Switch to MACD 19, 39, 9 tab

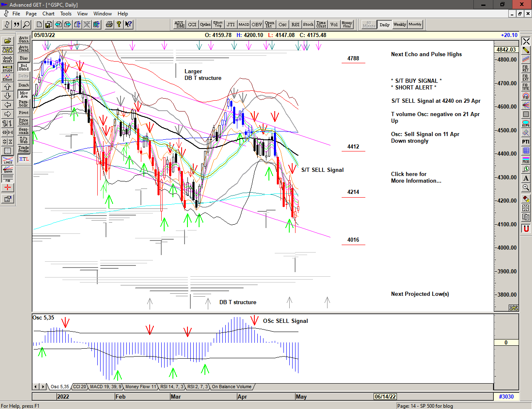pos(106,387)
